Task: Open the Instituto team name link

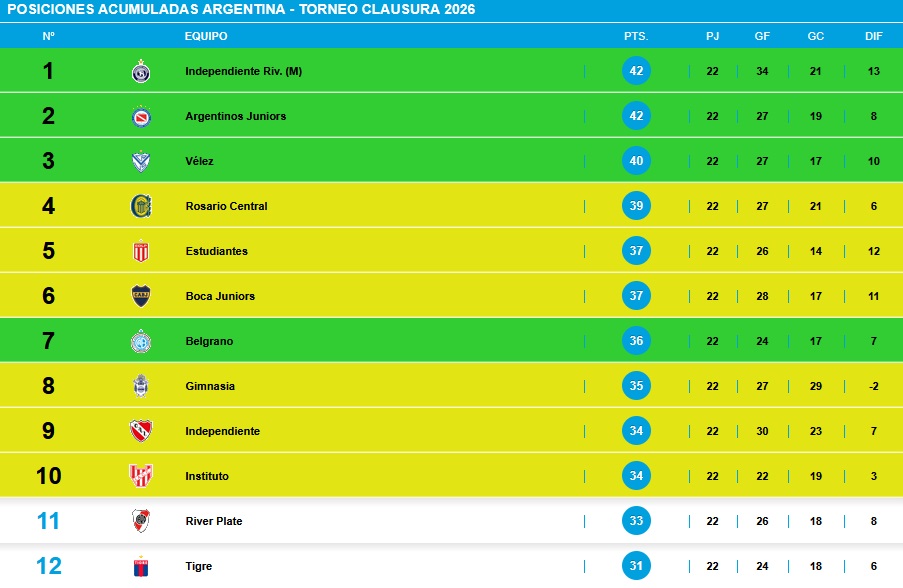Action: tap(207, 476)
